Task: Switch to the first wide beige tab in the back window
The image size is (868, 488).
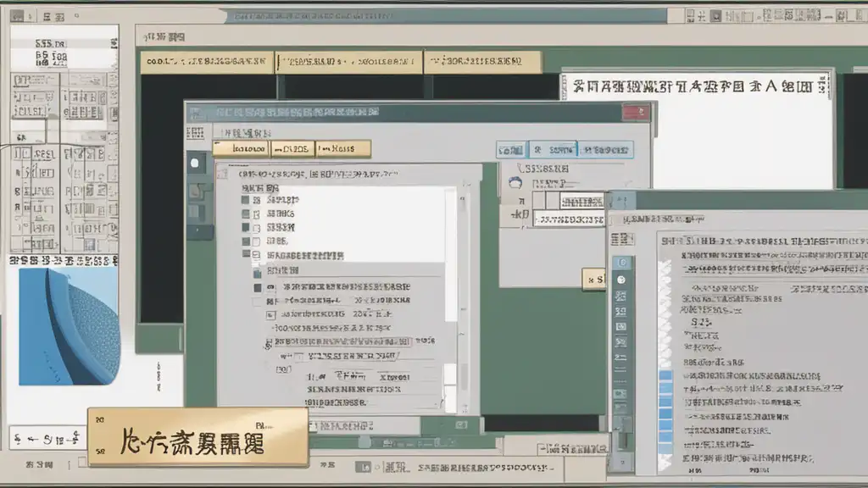Action: tap(207, 62)
